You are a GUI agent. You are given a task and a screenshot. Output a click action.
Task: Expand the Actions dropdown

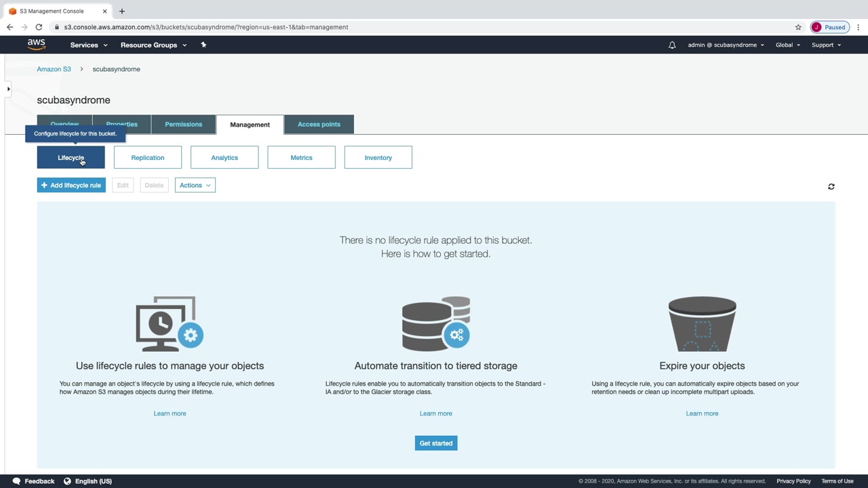pyautogui.click(x=195, y=185)
